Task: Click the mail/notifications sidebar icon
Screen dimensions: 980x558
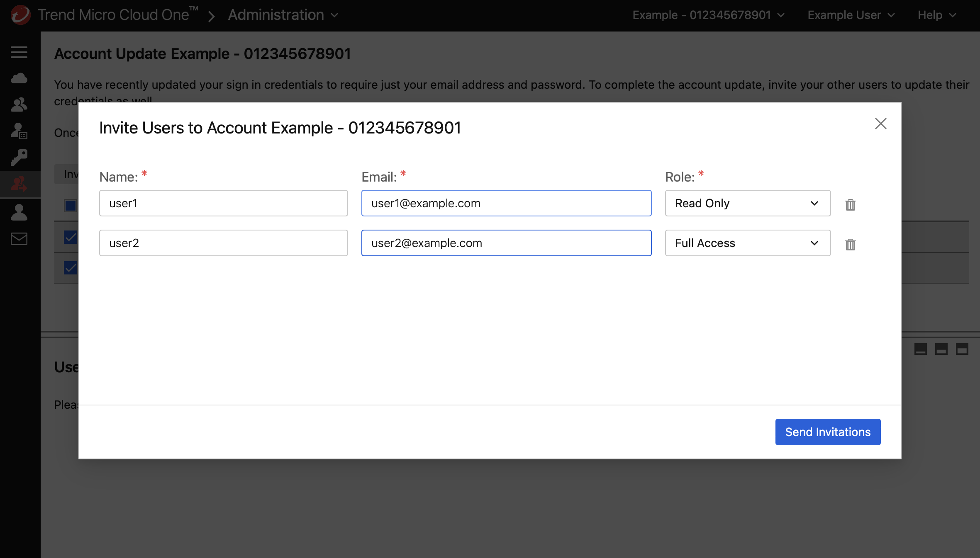Action: pyautogui.click(x=18, y=238)
